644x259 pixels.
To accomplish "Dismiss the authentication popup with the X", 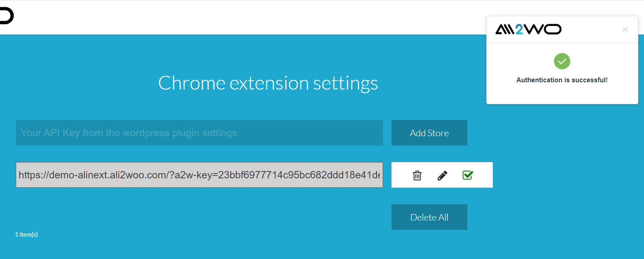I will coord(625,29).
